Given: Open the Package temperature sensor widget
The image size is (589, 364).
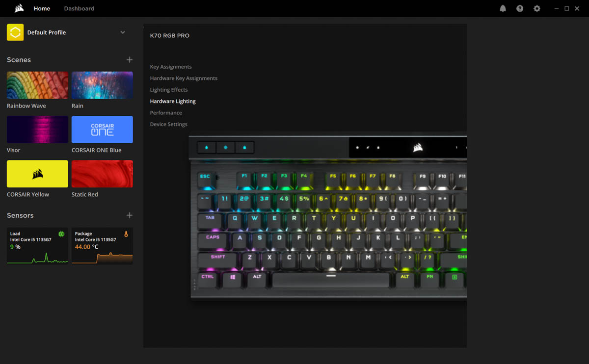Looking at the screenshot, I should tap(102, 246).
